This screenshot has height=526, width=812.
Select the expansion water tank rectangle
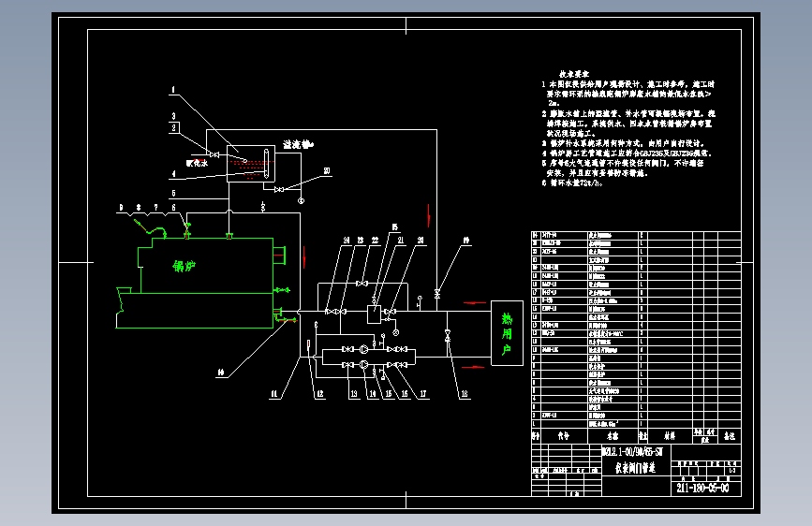251,164
